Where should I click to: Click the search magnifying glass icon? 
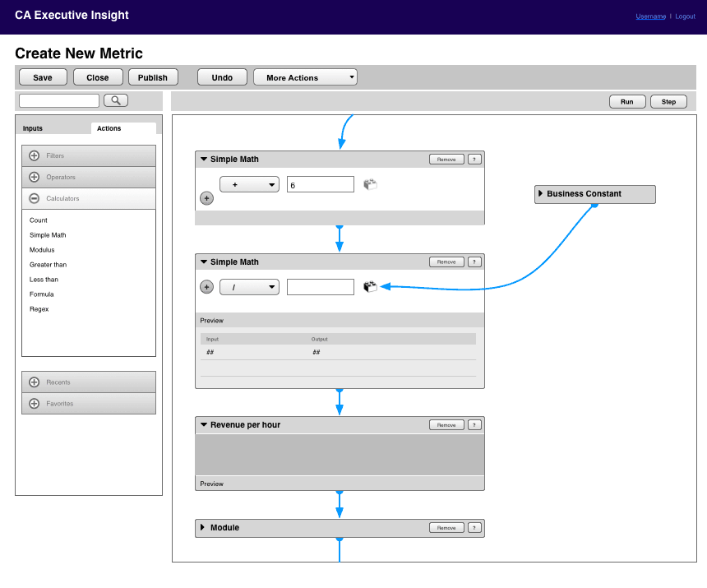tap(115, 100)
